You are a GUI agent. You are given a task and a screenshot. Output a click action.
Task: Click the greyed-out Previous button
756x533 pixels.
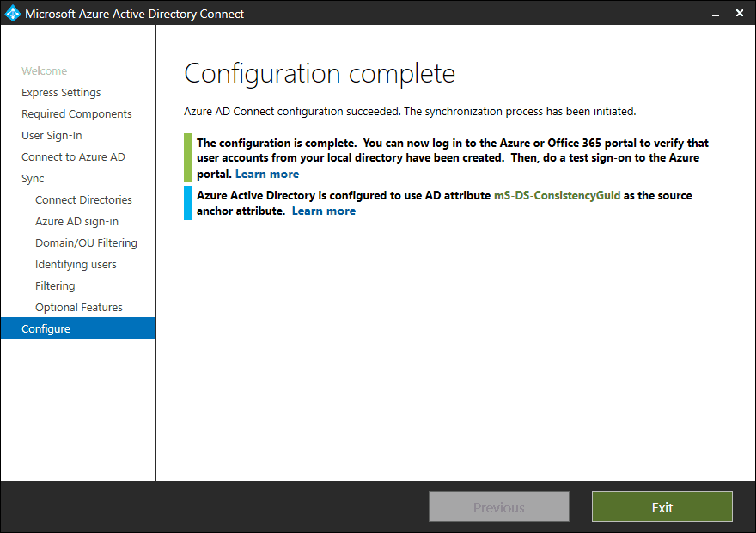pos(498,506)
